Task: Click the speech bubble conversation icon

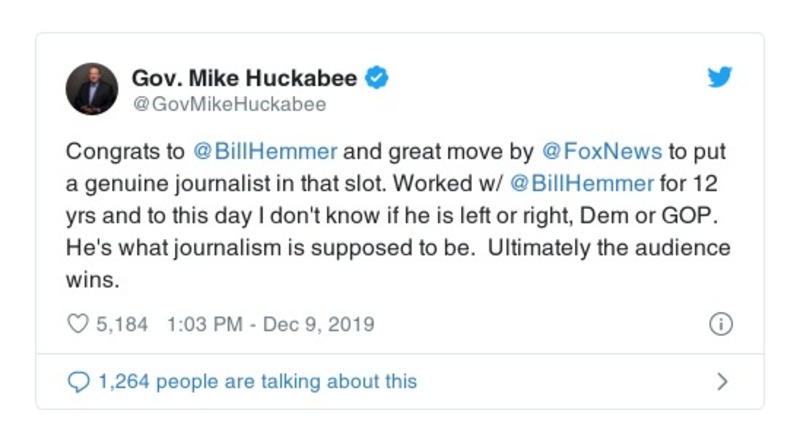Action: tap(77, 381)
